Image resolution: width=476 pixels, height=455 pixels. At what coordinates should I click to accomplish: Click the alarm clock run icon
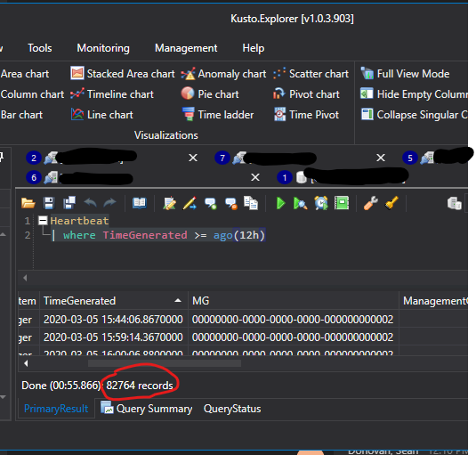coord(321,203)
